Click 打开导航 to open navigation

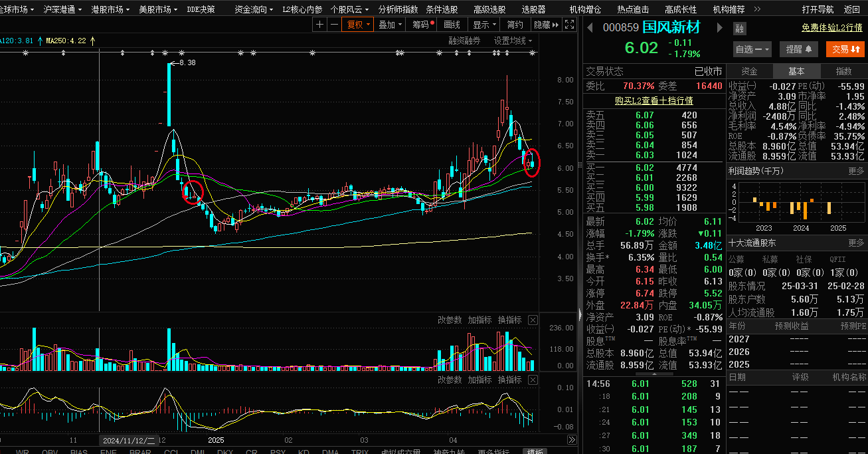[x=818, y=9]
